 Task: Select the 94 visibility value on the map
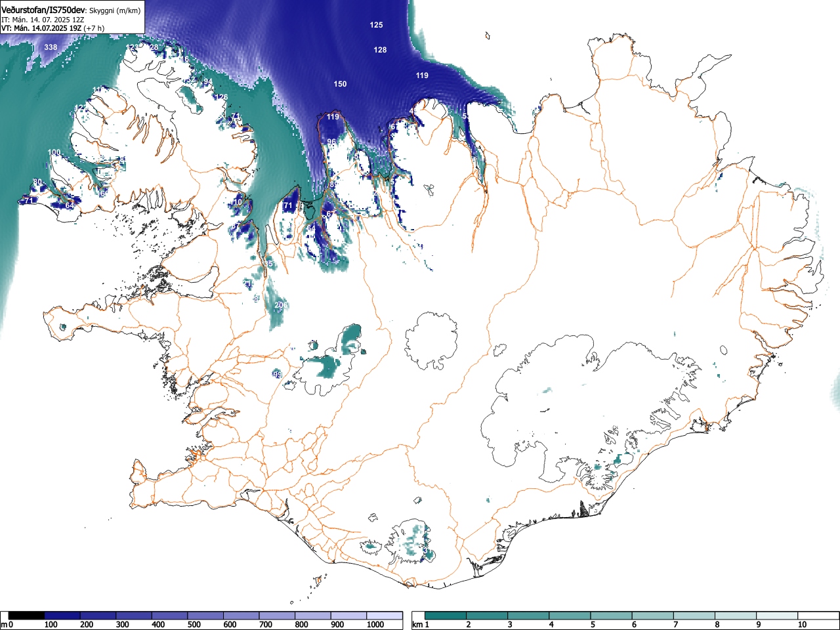coord(208,81)
